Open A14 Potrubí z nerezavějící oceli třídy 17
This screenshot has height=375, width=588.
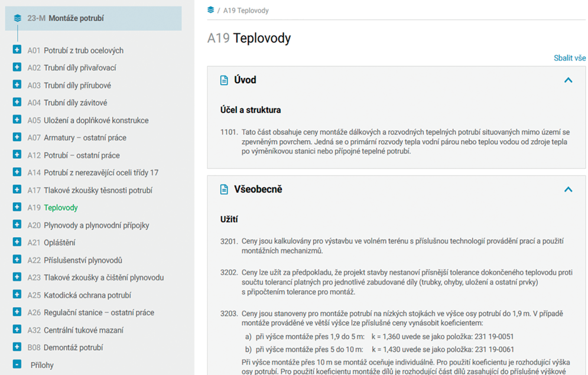pos(93,172)
